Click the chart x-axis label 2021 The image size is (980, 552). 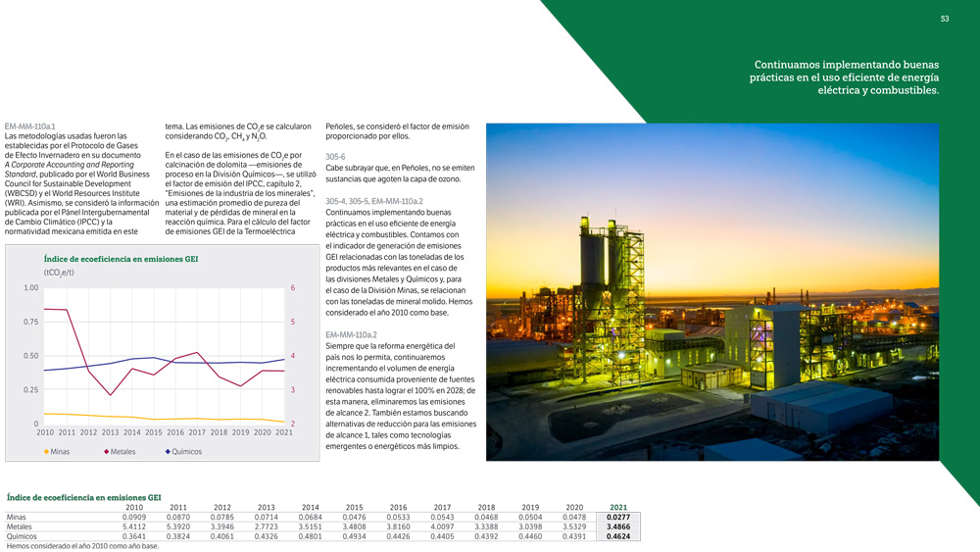point(284,432)
